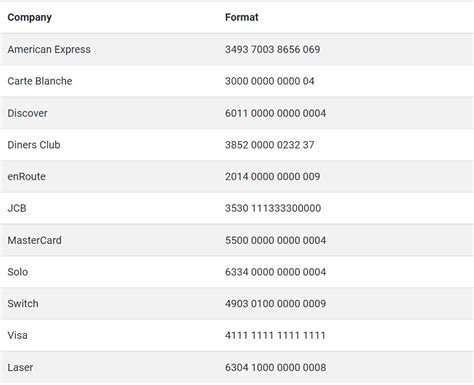Select the JCB company cell

(17, 208)
